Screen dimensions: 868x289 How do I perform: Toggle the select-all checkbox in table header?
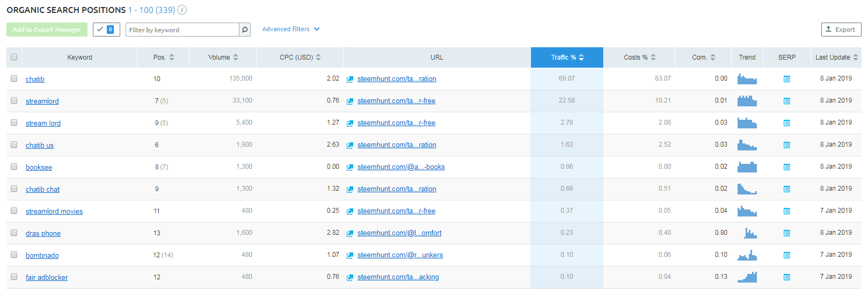coord(14,57)
